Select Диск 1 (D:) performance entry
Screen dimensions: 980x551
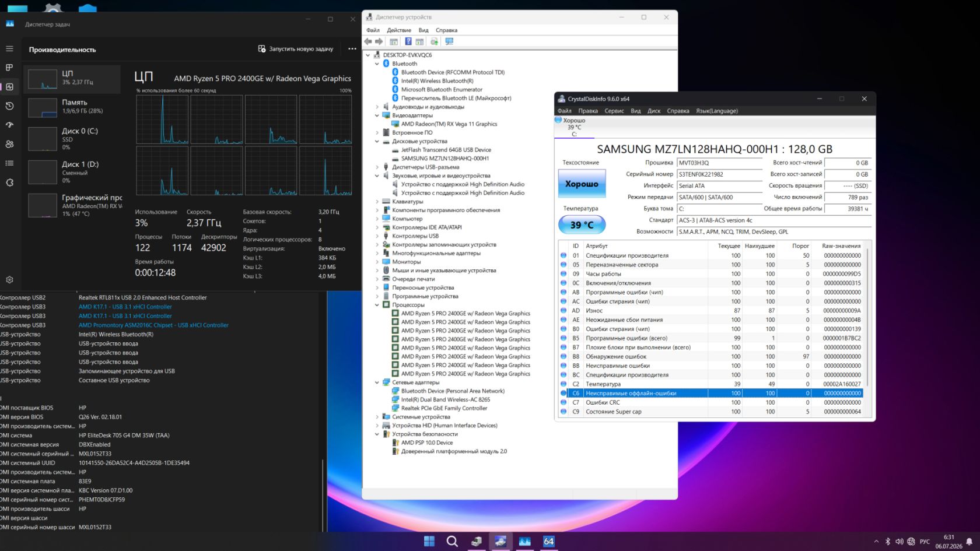coord(72,172)
